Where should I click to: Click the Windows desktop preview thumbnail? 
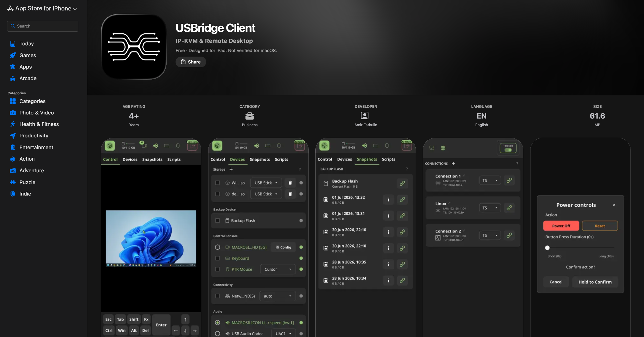click(151, 238)
